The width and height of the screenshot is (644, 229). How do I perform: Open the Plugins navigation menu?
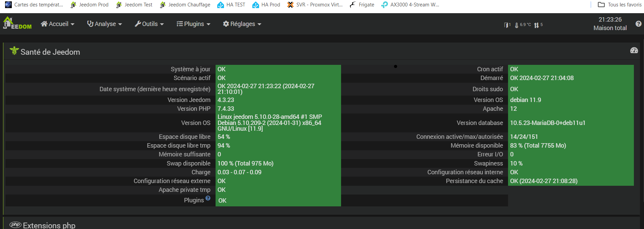(x=193, y=24)
